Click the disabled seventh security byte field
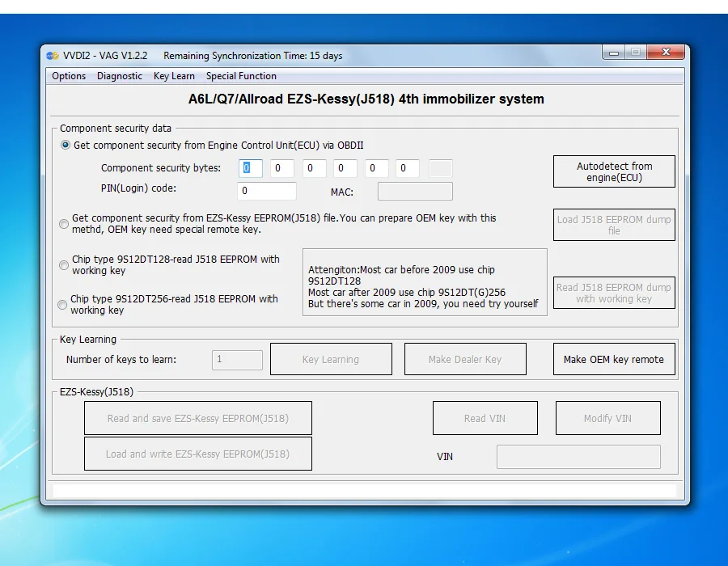This screenshot has width=728, height=566. point(441,168)
